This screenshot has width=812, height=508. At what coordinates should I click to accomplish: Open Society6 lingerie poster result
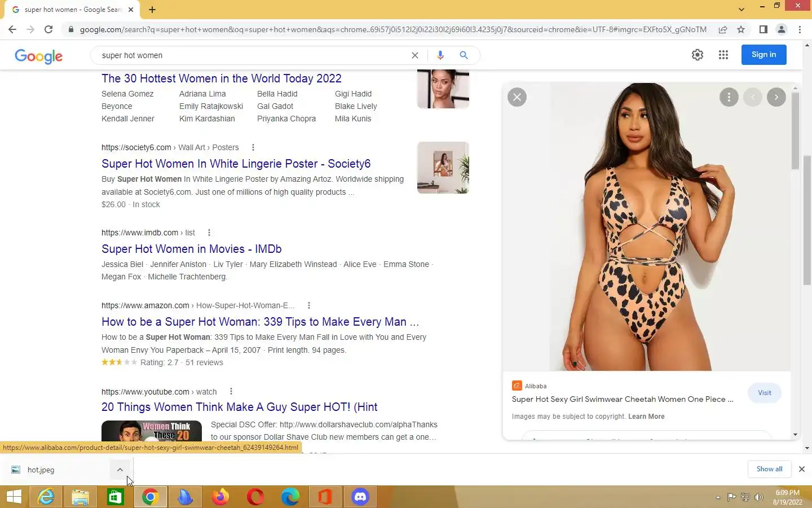point(236,164)
